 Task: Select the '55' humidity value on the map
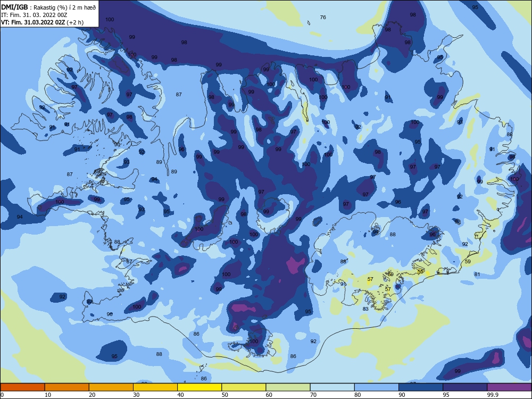click(420, 272)
